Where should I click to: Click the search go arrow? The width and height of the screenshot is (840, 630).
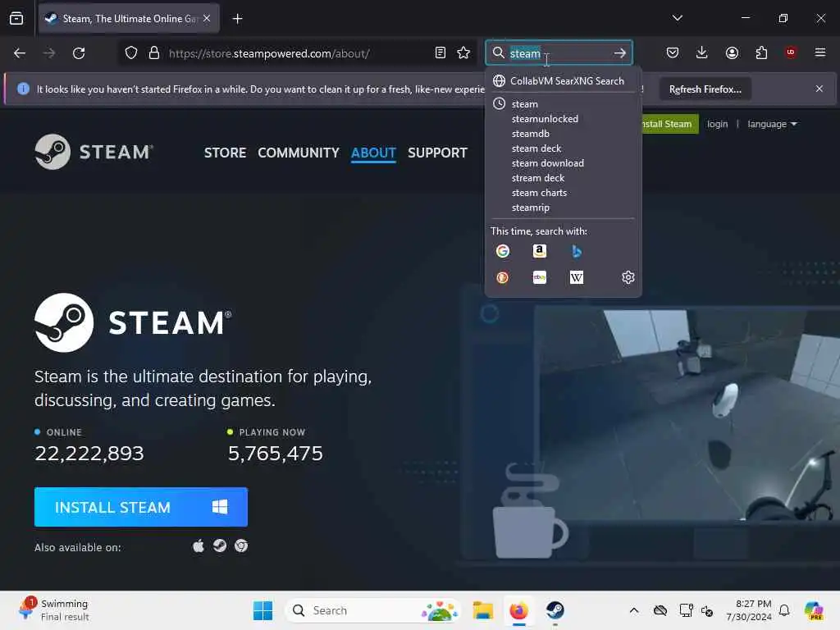point(620,53)
